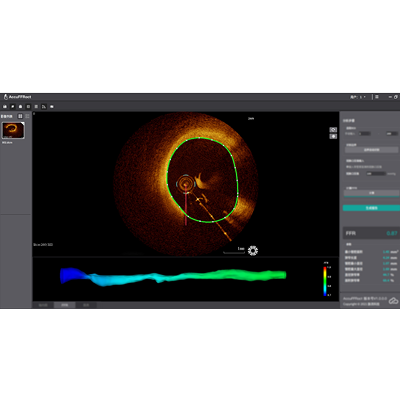Click the second top toolbar icon
Image resolution: width=400 pixels, height=400 pixels.
pyautogui.click(x=13, y=107)
